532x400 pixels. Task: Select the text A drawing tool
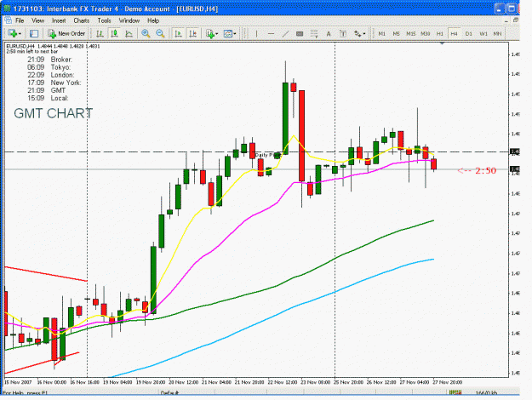329,33
